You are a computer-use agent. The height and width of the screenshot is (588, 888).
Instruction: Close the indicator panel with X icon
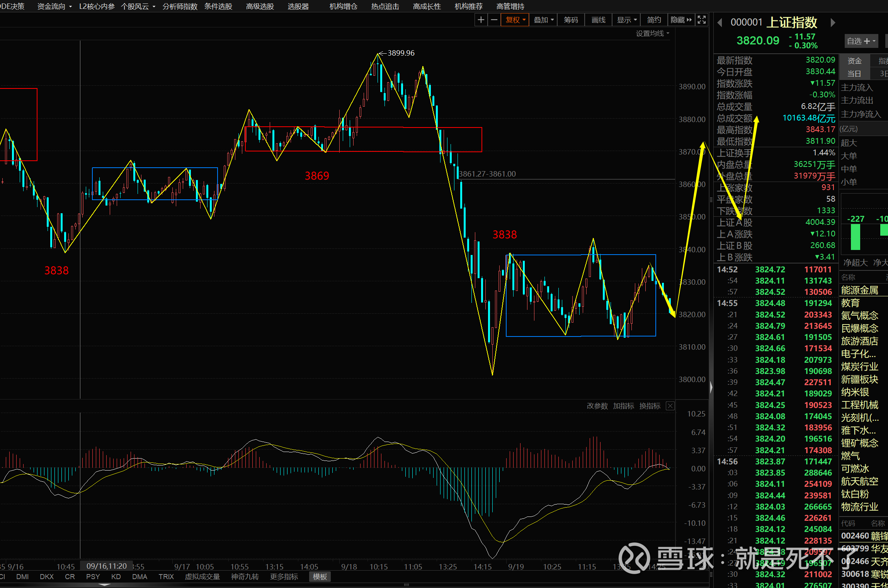670,406
